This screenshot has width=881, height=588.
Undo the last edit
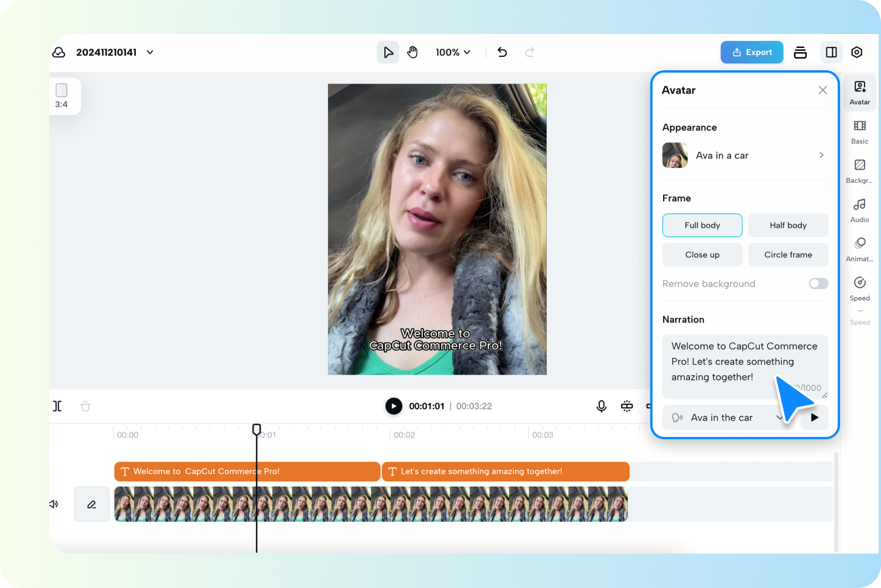(x=502, y=52)
